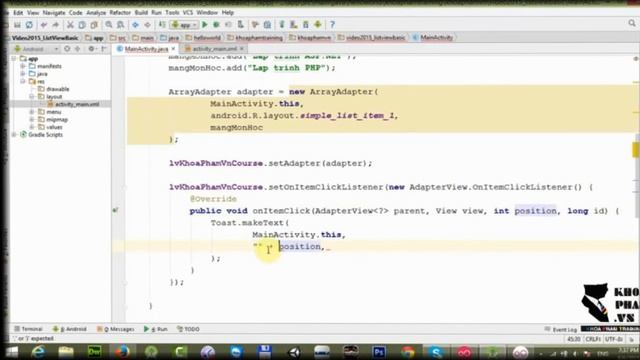This screenshot has width=640, height=360.
Task: Click the yellow warning stripe marker on scrollbar
Action: coord(636,150)
